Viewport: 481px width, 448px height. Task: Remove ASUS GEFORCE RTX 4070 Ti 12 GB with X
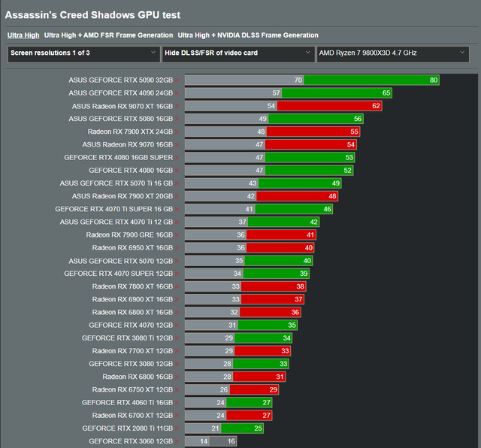coord(177,222)
